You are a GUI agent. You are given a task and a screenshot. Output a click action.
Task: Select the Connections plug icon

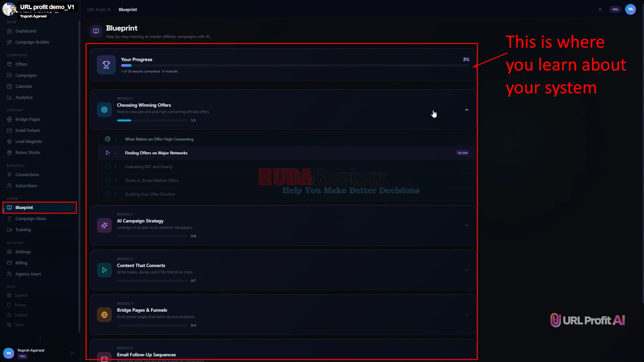point(9,175)
